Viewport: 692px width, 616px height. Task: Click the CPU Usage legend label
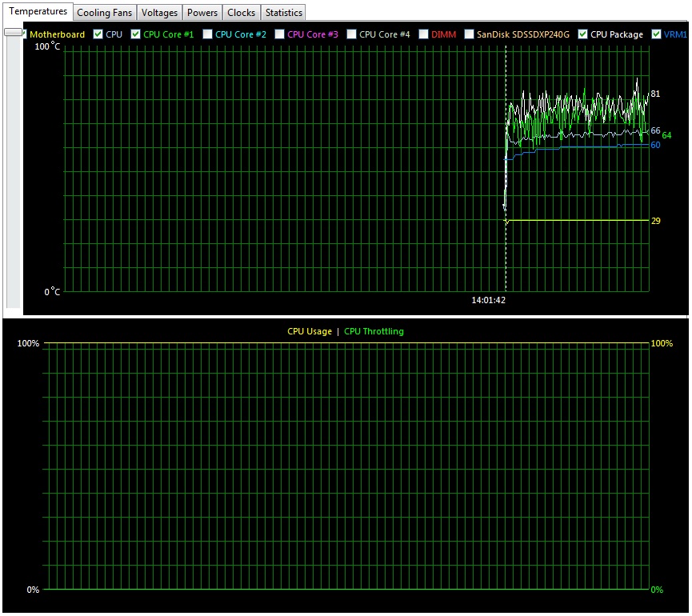click(310, 331)
